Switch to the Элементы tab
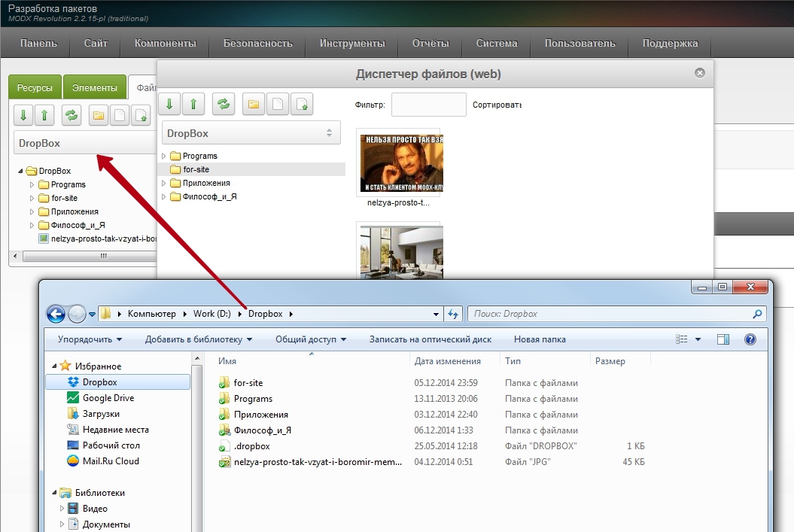 coord(95,87)
